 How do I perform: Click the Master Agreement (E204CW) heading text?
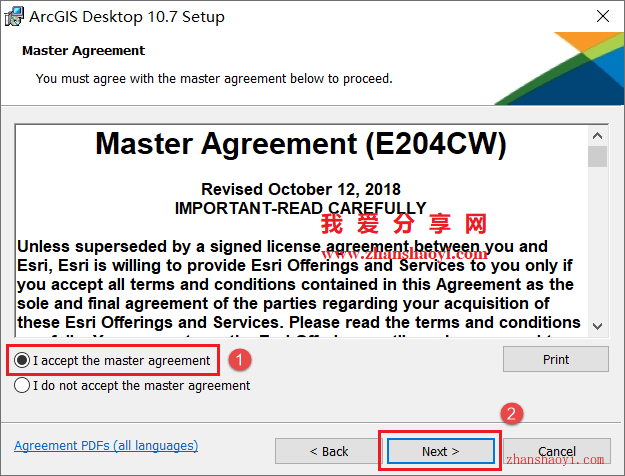(x=301, y=144)
